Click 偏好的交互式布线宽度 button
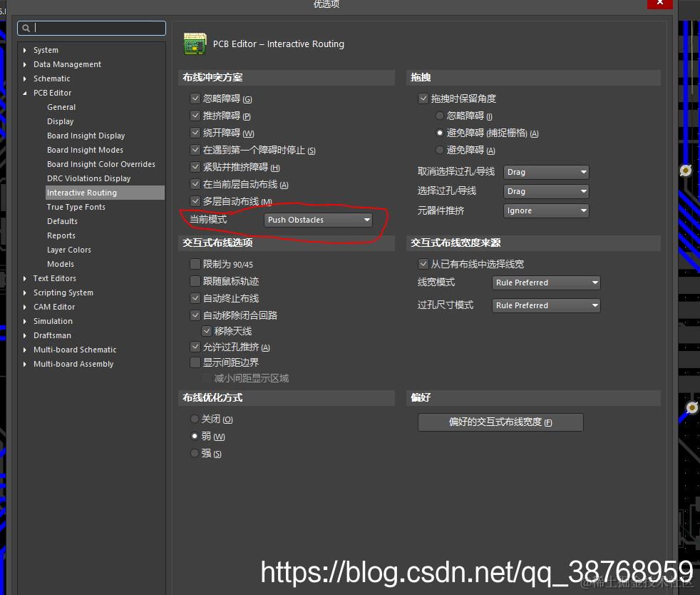Image resolution: width=700 pixels, height=595 pixels. [500, 422]
